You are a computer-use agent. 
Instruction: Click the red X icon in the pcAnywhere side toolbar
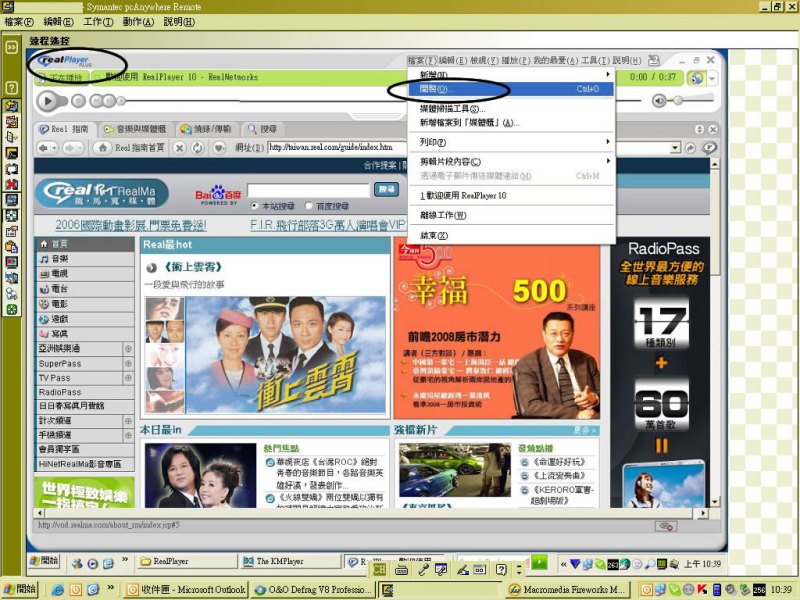coord(11,184)
